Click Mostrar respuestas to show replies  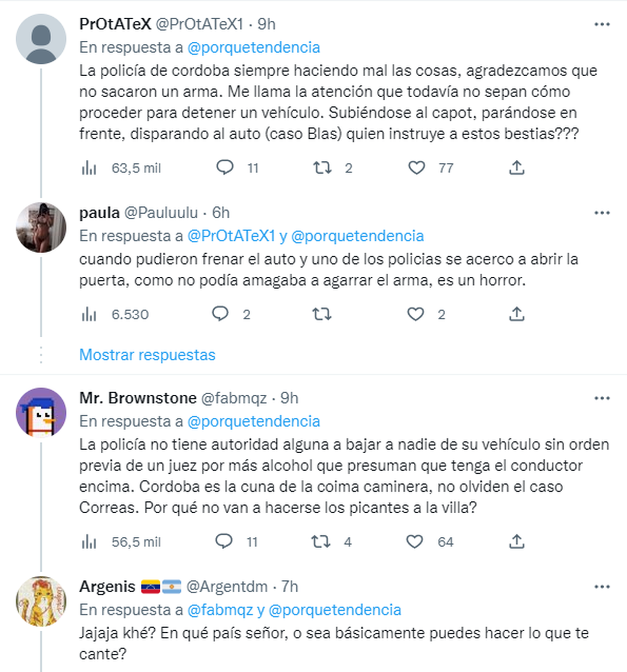click(147, 355)
